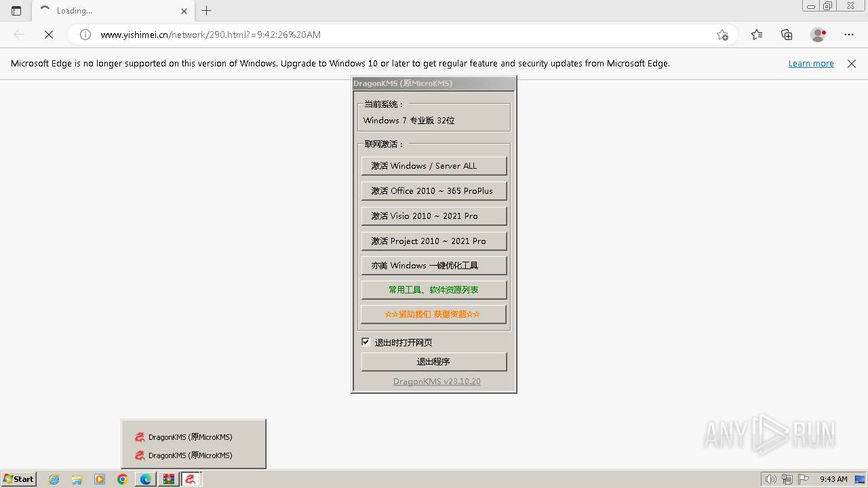
Task: Click 激活 Visio 2010 ~ 2021 Pro
Action: 434,216
